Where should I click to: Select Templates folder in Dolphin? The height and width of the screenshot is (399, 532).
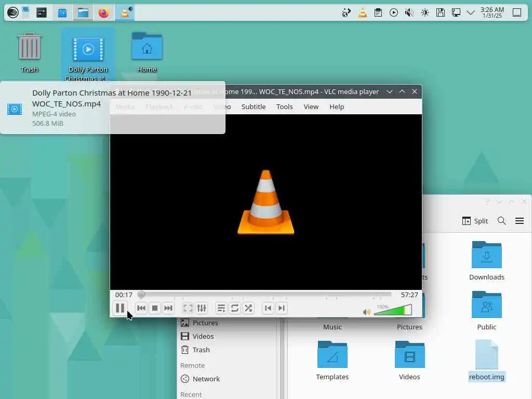click(x=332, y=361)
